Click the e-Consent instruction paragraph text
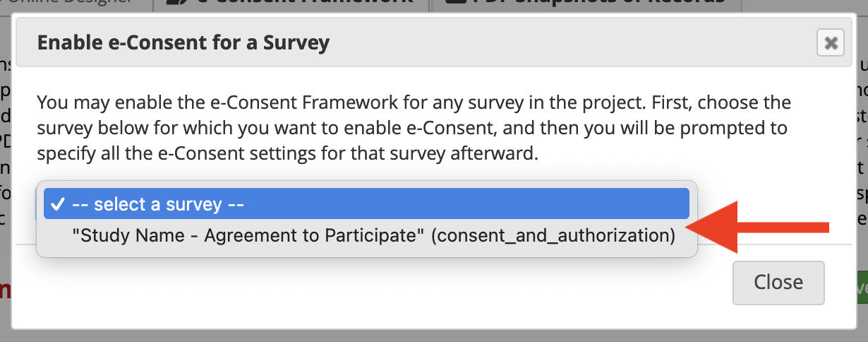 coord(414,127)
